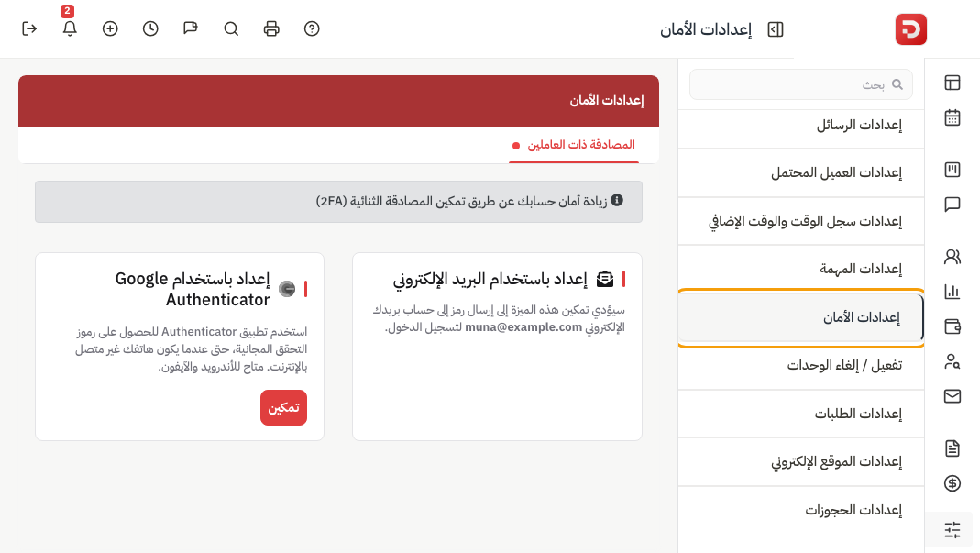
Task: Click the Google Authenticator setup heading
Action: (193, 289)
